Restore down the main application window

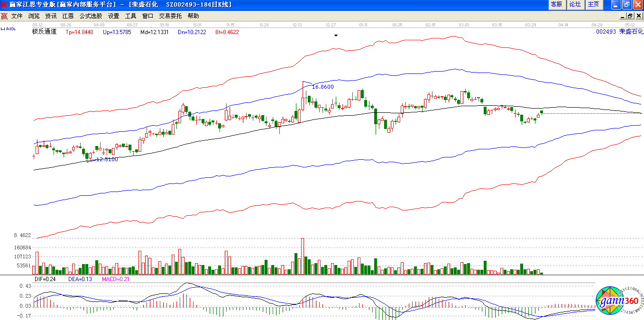pyautogui.click(x=627, y=5)
